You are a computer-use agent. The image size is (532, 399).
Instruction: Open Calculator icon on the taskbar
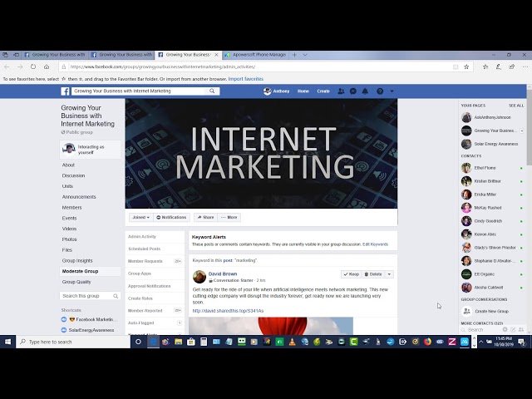pyautogui.click(x=204, y=342)
